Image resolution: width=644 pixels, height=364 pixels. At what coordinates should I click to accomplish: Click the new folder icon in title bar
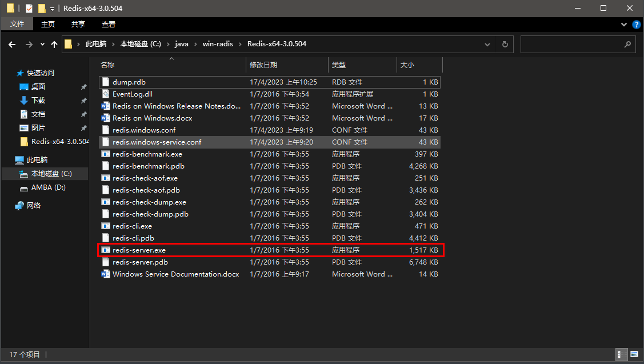coord(42,8)
